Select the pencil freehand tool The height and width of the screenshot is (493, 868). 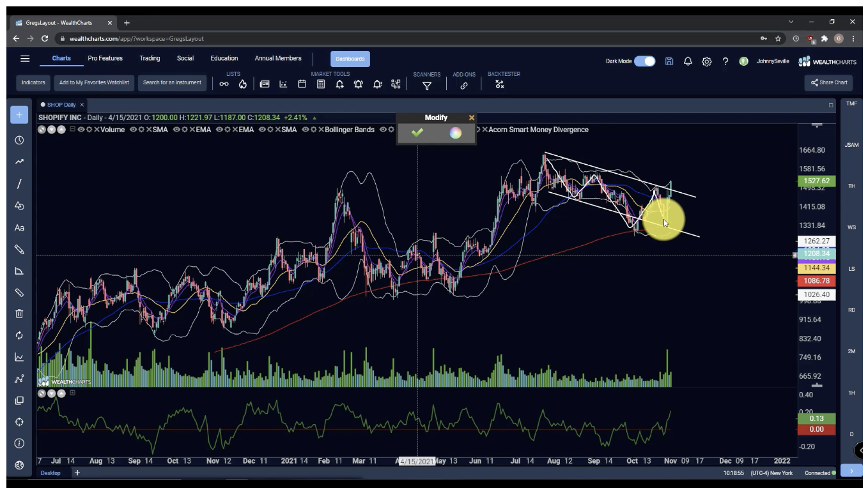(x=19, y=249)
